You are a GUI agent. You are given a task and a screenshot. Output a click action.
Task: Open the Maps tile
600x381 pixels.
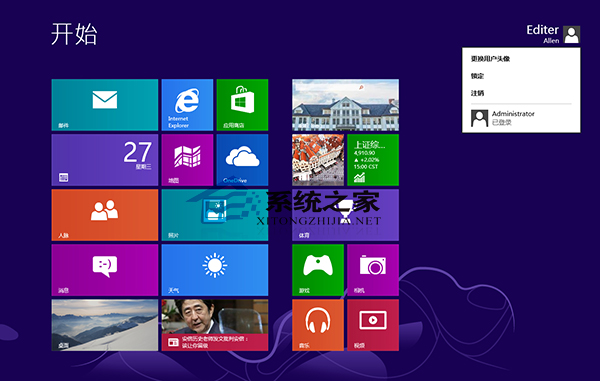click(187, 160)
